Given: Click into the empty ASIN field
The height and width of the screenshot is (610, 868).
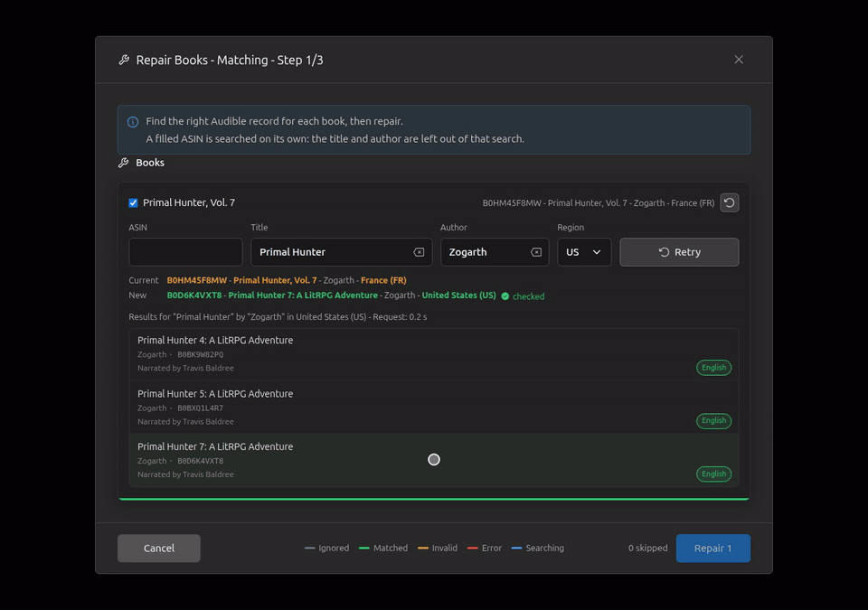Looking at the screenshot, I should coord(185,252).
